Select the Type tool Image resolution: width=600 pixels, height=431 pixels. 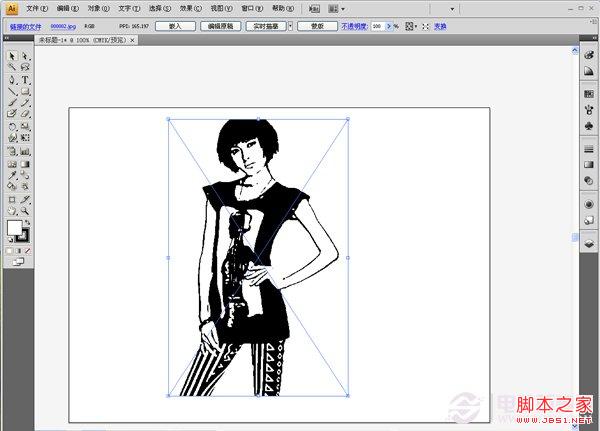coord(25,79)
